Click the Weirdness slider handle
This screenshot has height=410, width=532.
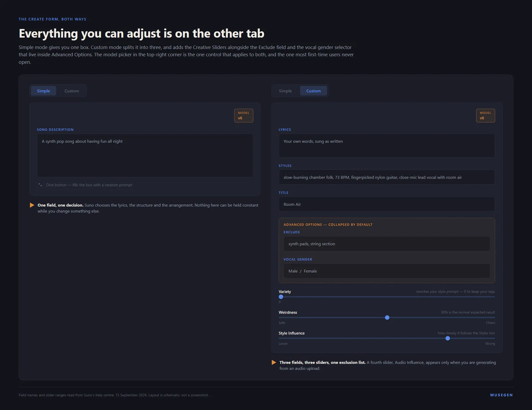pyautogui.click(x=387, y=318)
